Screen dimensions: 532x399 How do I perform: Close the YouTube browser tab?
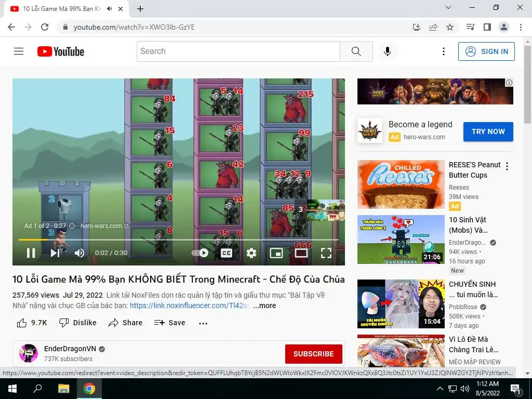tap(121, 9)
